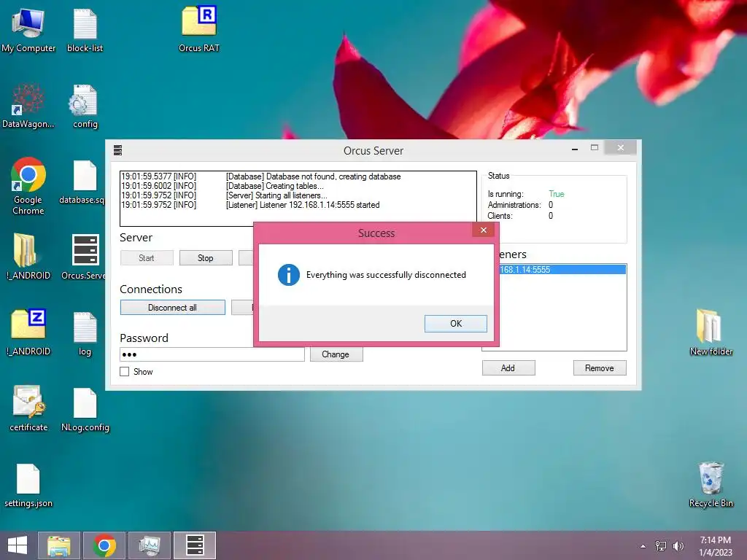The height and width of the screenshot is (560, 747).
Task: Open Google Chrome desktop shortcut
Action: 28,186
